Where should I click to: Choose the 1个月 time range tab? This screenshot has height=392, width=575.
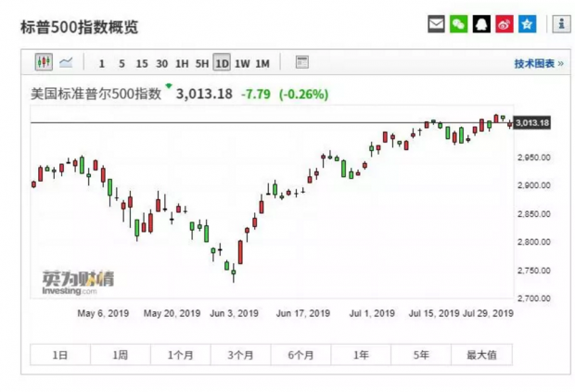tap(181, 355)
